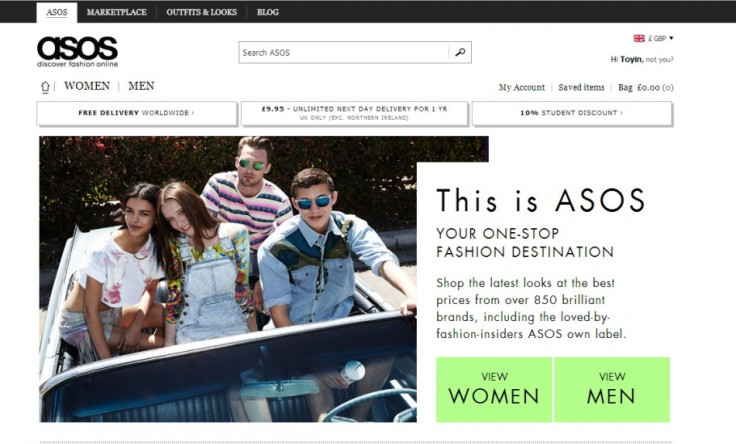Click the £9.95 unlimited next day delivery banner
The width and height of the screenshot is (736, 444).
click(354, 113)
